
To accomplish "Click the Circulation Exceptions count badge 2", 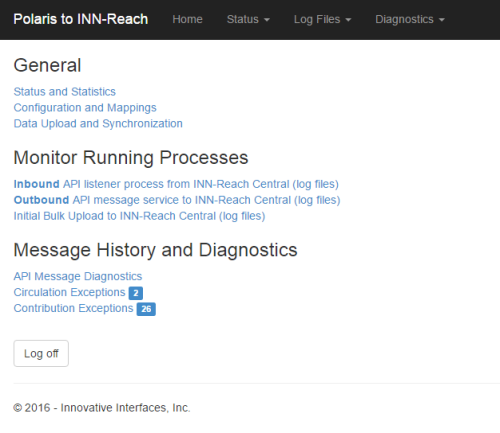I will [136, 293].
